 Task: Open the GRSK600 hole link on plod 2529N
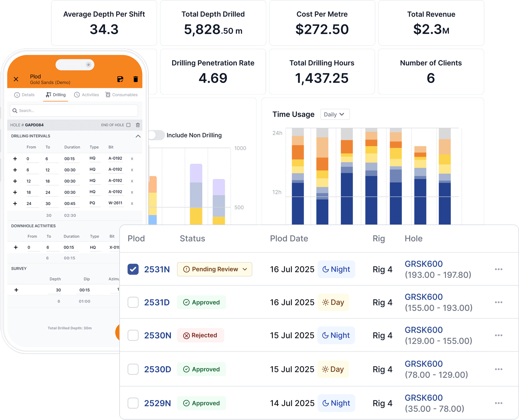(x=423, y=398)
